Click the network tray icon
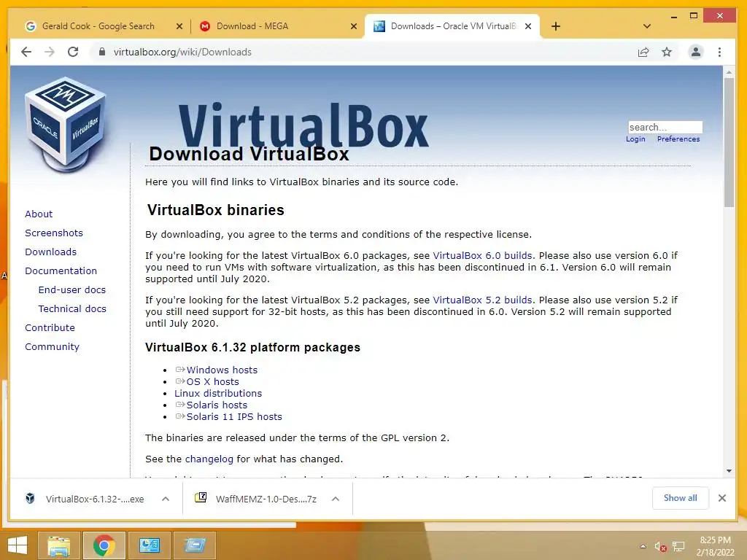The image size is (747, 560). (x=678, y=547)
